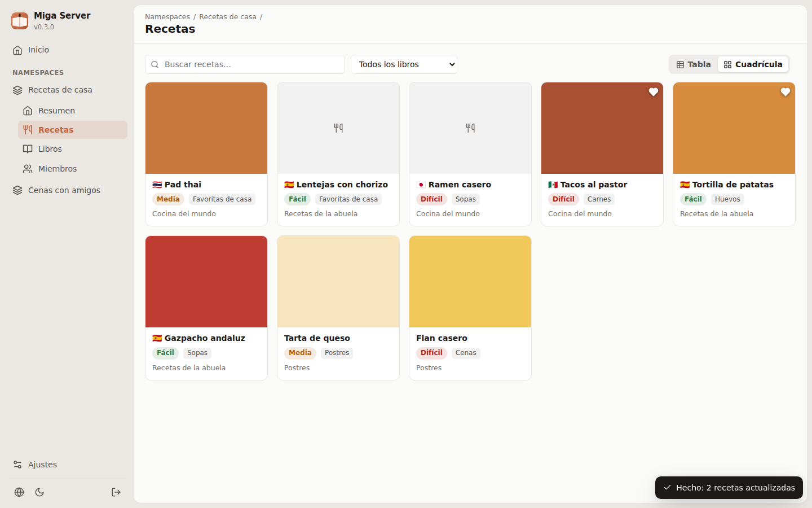This screenshot has width=812, height=508.
Task: Click the Japan flag on Ramen casero
Action: coord(421,185)
